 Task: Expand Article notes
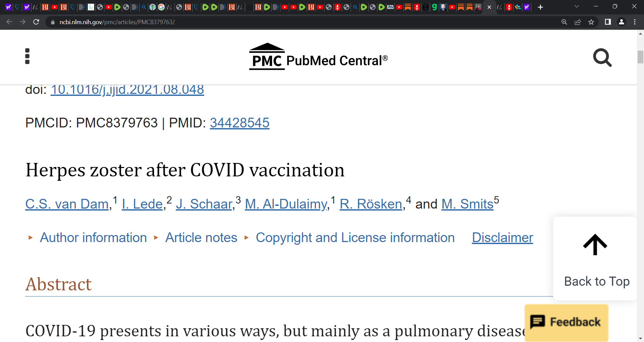tap(201, 237)
